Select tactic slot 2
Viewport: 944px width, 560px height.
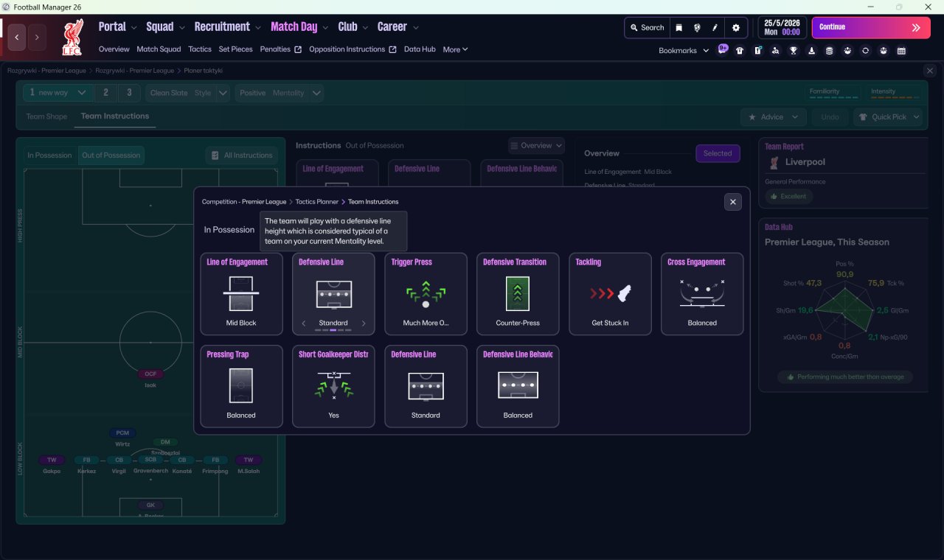[x=105, y=93]
